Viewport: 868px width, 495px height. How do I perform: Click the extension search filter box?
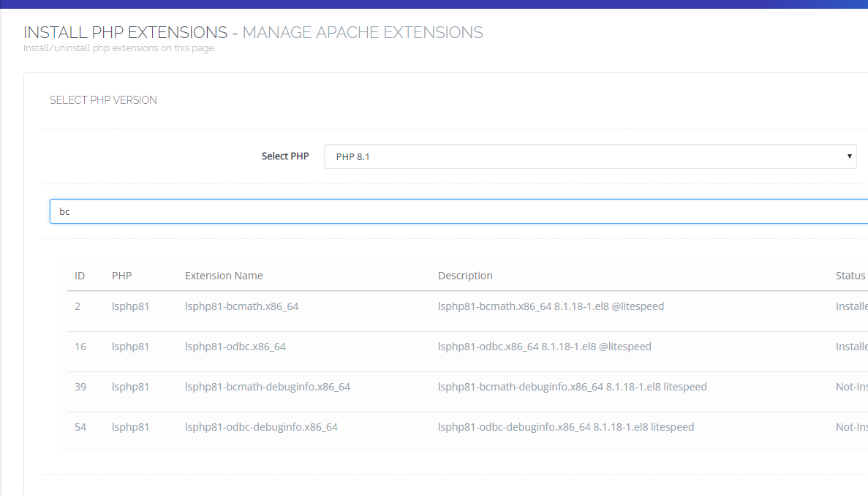293,211
